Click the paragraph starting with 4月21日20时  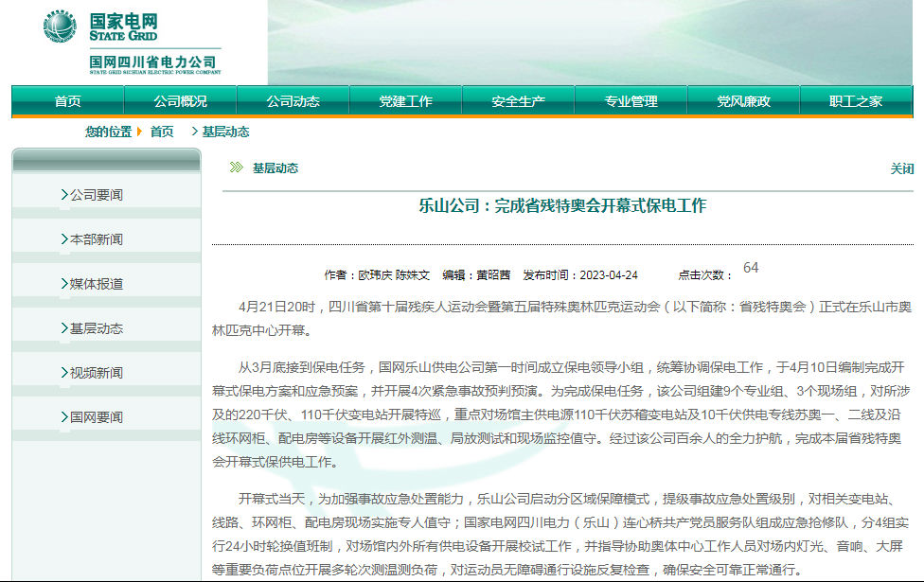[x=561, y=319]
